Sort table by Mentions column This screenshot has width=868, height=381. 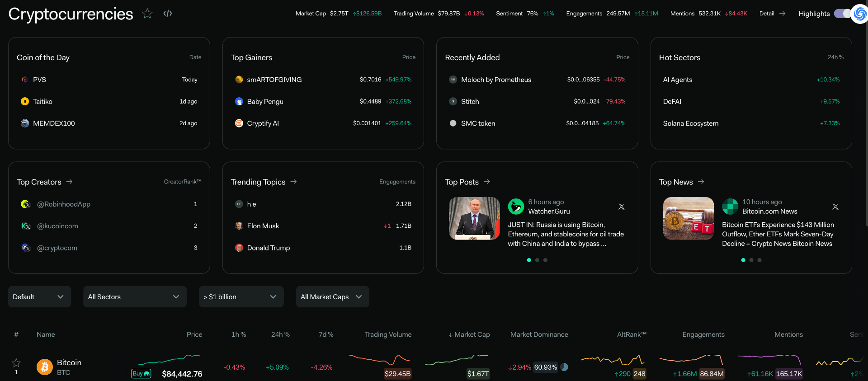788,334
